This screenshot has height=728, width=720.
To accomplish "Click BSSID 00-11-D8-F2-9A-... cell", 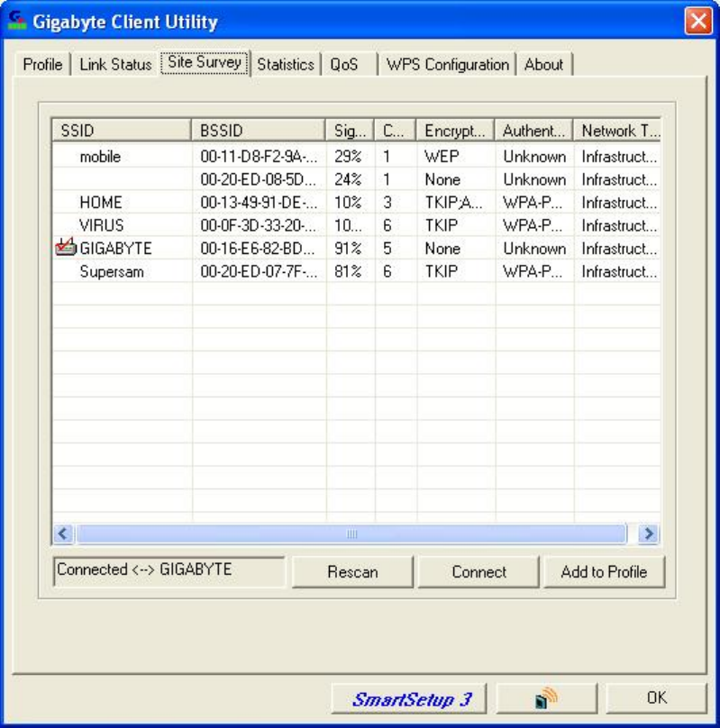I will tap(259, 157).
